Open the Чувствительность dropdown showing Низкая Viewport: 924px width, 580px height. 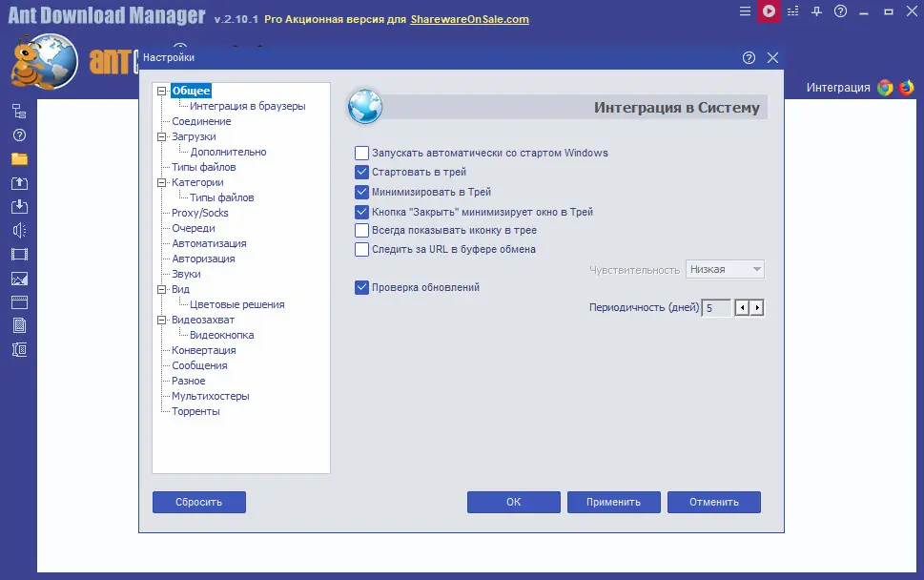pos(725,269)
